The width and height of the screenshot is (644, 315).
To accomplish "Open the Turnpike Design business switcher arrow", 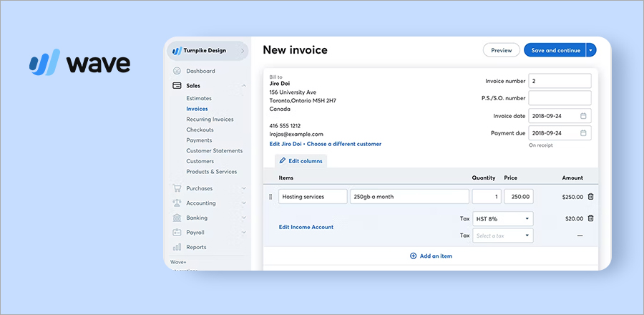I will (x=243, y=51).
